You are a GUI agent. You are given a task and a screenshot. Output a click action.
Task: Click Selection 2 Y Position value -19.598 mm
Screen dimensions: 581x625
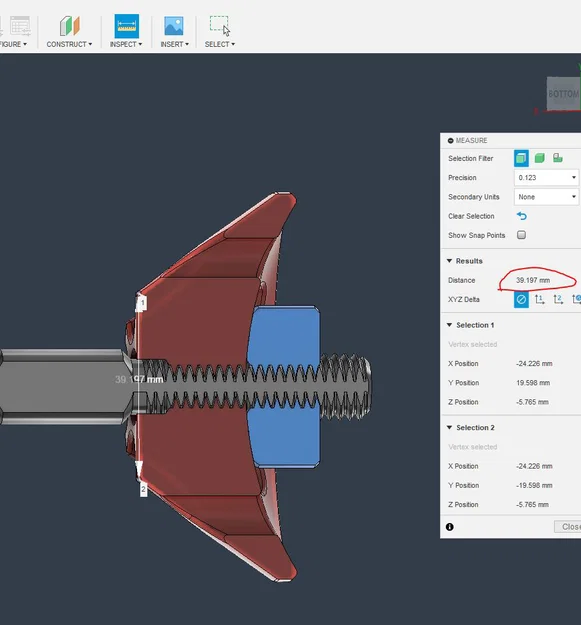[534, 485]
